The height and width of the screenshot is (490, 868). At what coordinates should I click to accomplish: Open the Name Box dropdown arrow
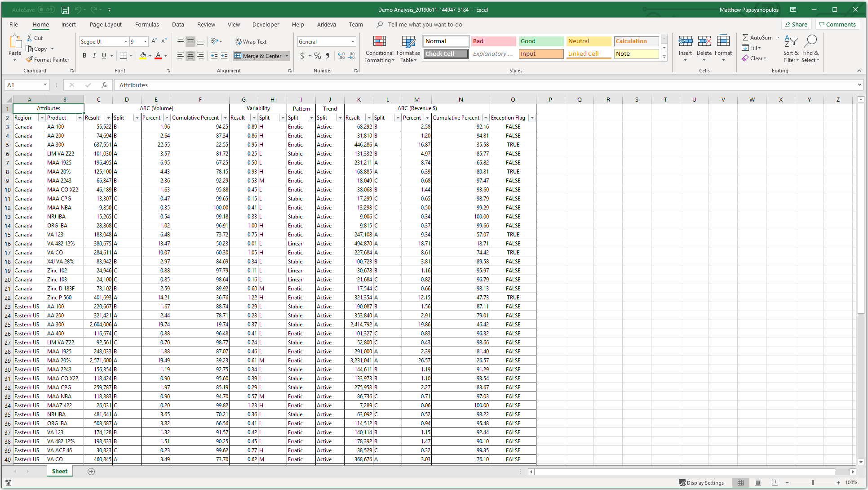click(x=45, y=85)
